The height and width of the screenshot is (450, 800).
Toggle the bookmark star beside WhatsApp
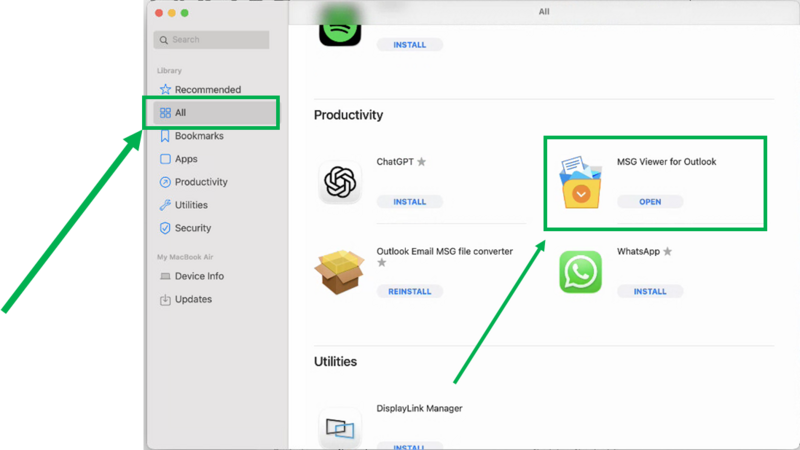click(x=667, y=252)
